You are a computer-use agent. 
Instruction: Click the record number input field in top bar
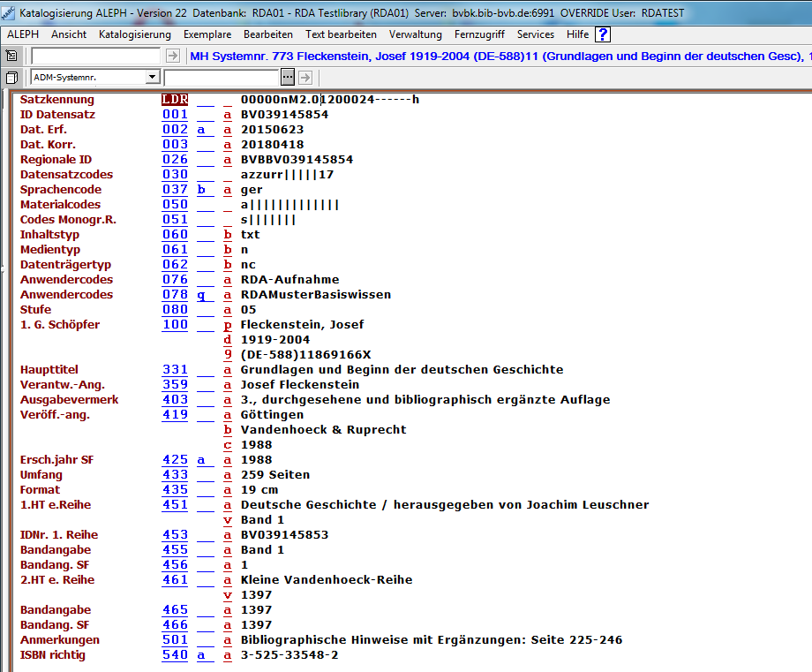tap(95, 56)
